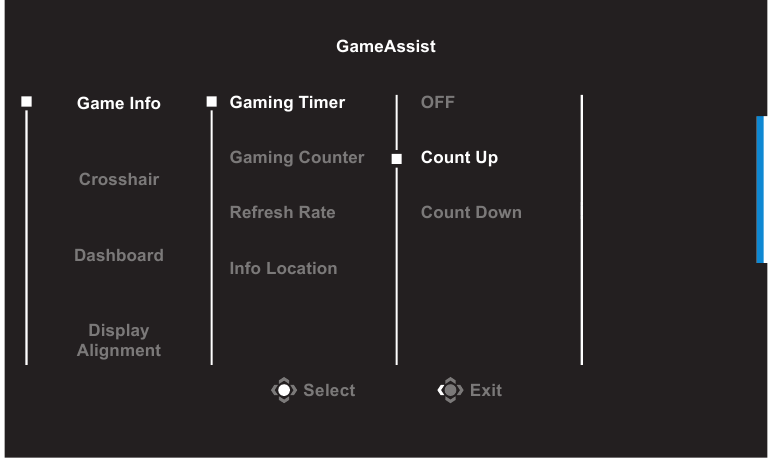This screenshot has height=466, width=780.
Task: Click the square marker beside Game Info
Action: 26,102
